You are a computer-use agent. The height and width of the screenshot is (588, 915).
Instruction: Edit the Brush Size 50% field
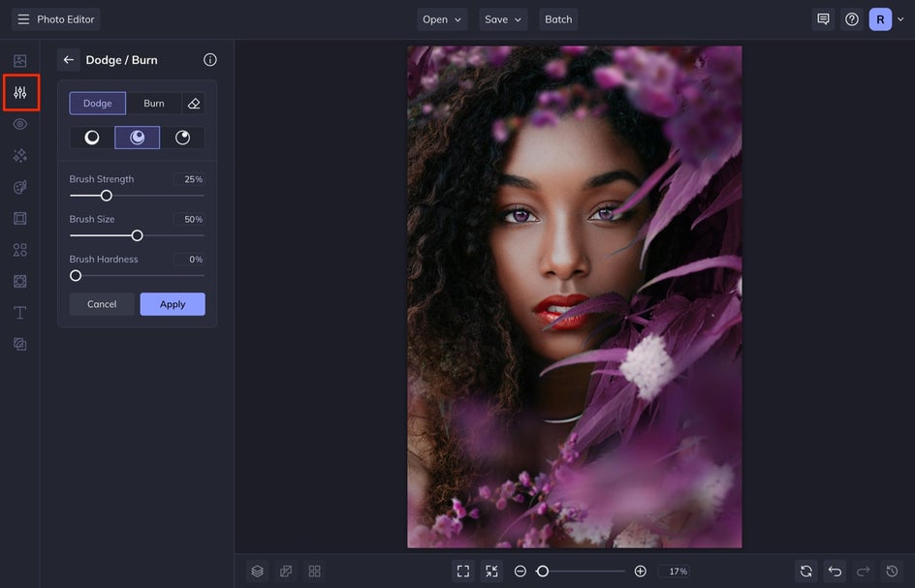click(x=190, y=219)
